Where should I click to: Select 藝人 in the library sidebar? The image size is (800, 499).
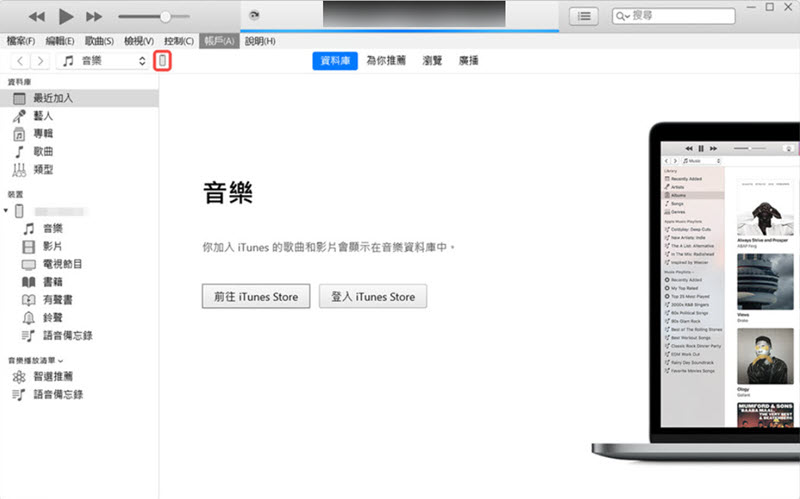[79, 116]
